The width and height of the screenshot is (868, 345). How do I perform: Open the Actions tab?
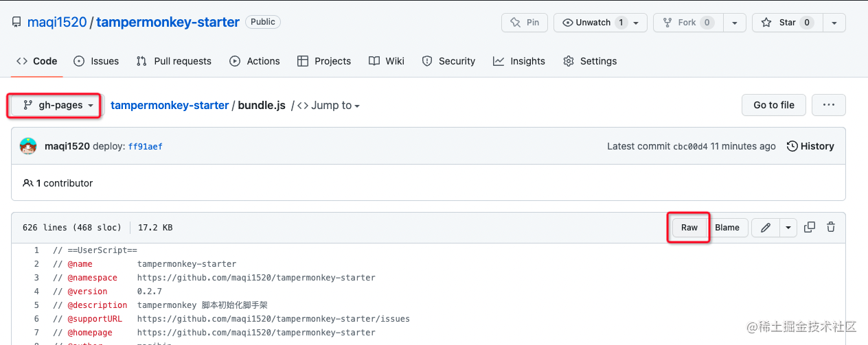coord(255,61)
